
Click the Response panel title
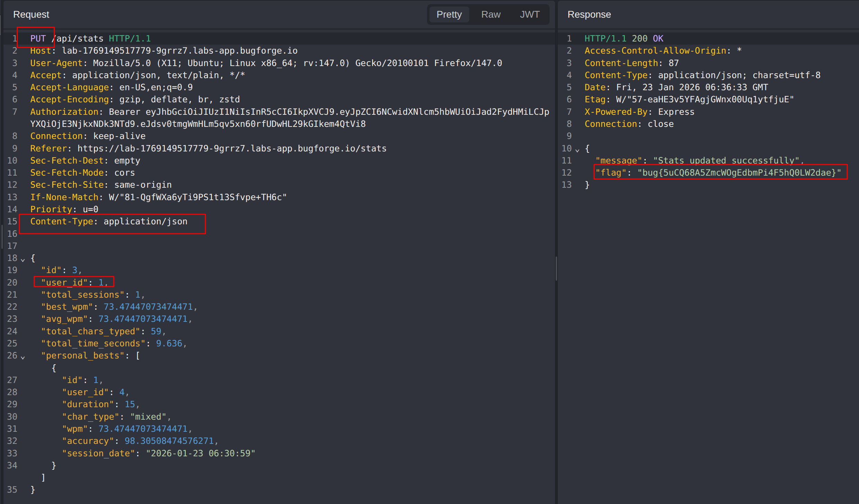point(589,15)
